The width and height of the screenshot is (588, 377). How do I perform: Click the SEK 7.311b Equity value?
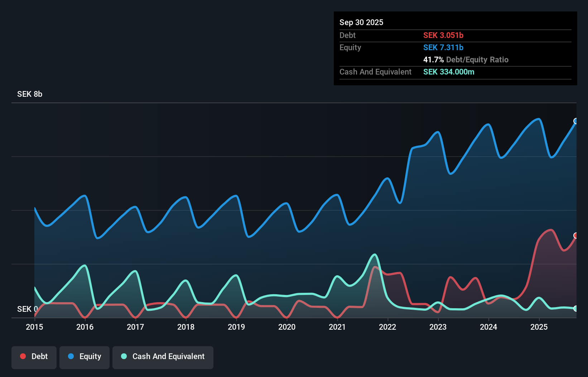tap(443, 47)
